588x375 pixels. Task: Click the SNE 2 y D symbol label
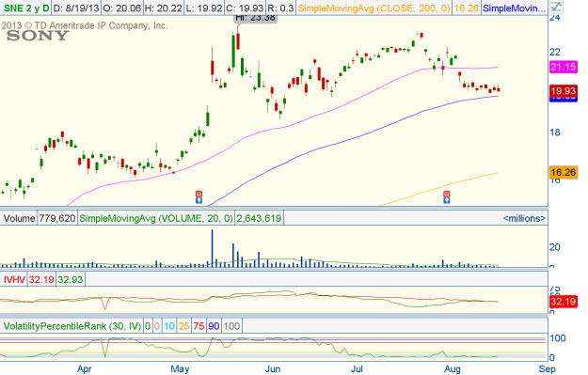click(26, 8)
